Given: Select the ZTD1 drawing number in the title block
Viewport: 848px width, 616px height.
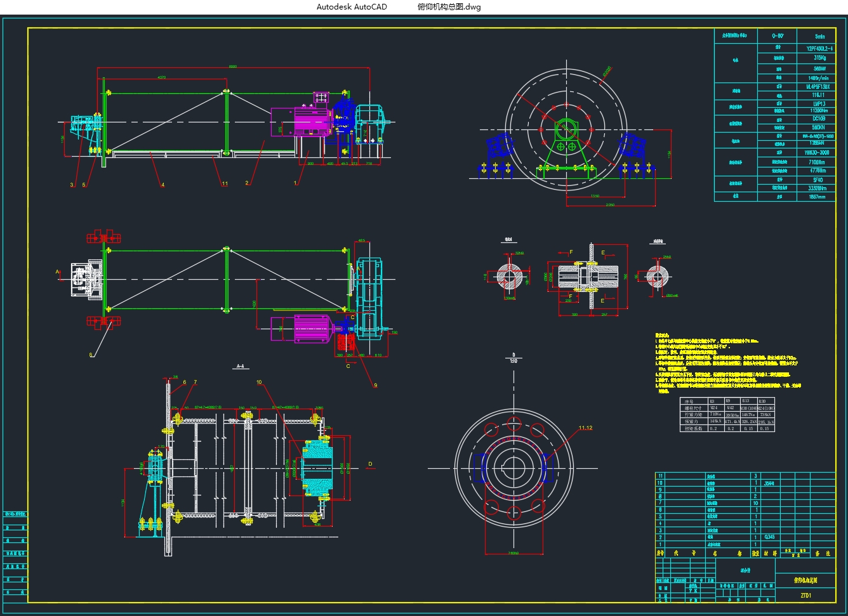Looking at the screenshot, I should coord(805,596).
